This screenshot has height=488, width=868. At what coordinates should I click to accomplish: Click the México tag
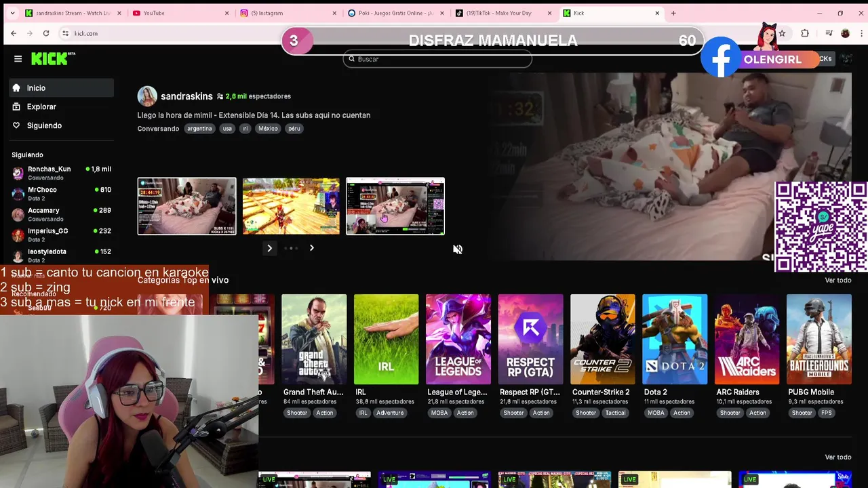click(x=268, y=128)
